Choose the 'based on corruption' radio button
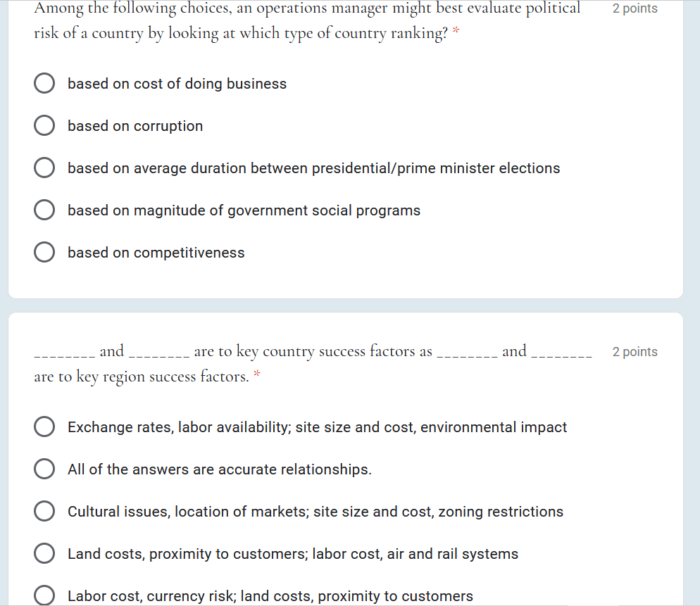The width and height of the screenshot is (700, 606). click(x=44, y=125)
